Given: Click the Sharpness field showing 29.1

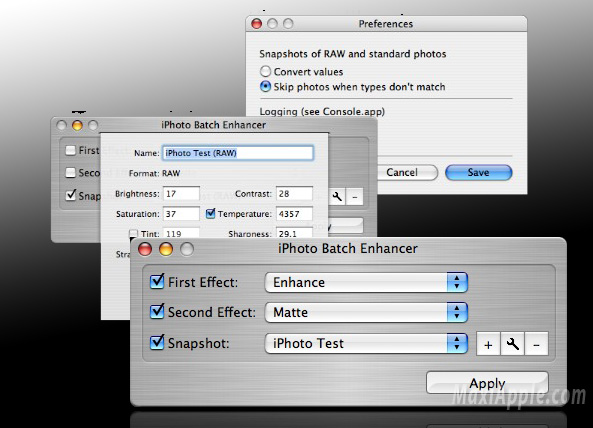Looking at the screenshot, I should click(294, 233).
